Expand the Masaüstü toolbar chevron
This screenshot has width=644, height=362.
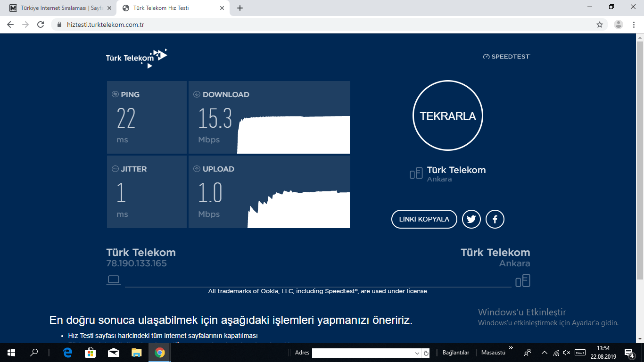pos(511,348)
